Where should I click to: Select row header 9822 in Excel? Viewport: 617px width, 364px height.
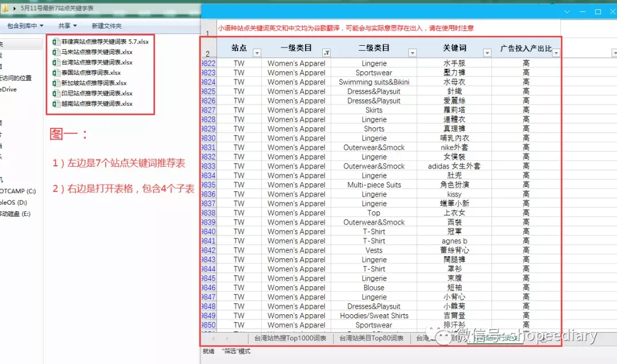tap(209, 63)
